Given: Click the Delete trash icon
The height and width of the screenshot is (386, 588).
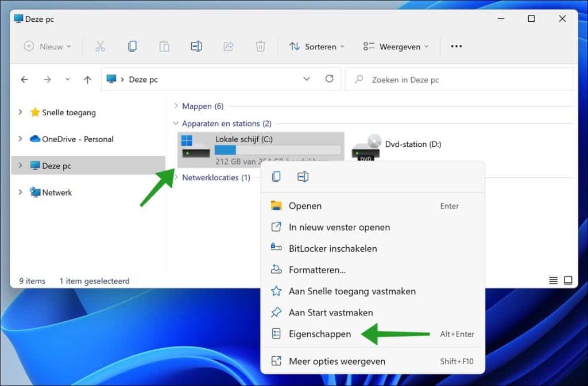Looking at the screenshot, I should 261,46.
